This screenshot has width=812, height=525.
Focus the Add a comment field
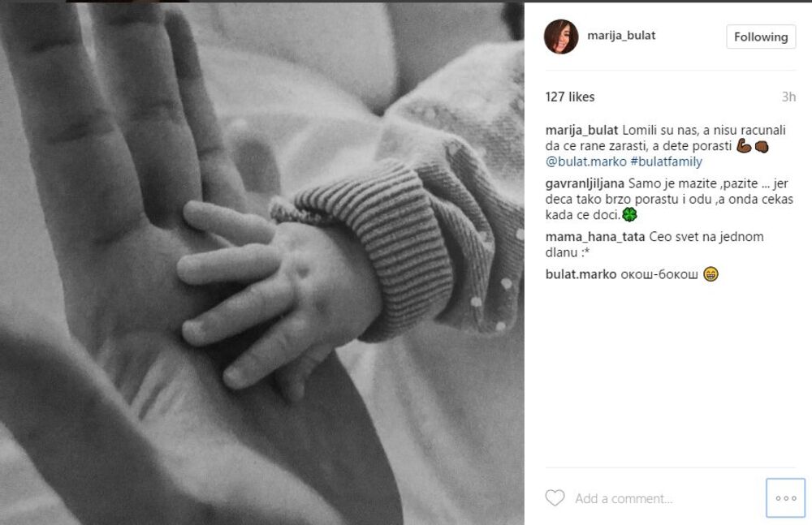pyautogui.click(x=668, y=498)
